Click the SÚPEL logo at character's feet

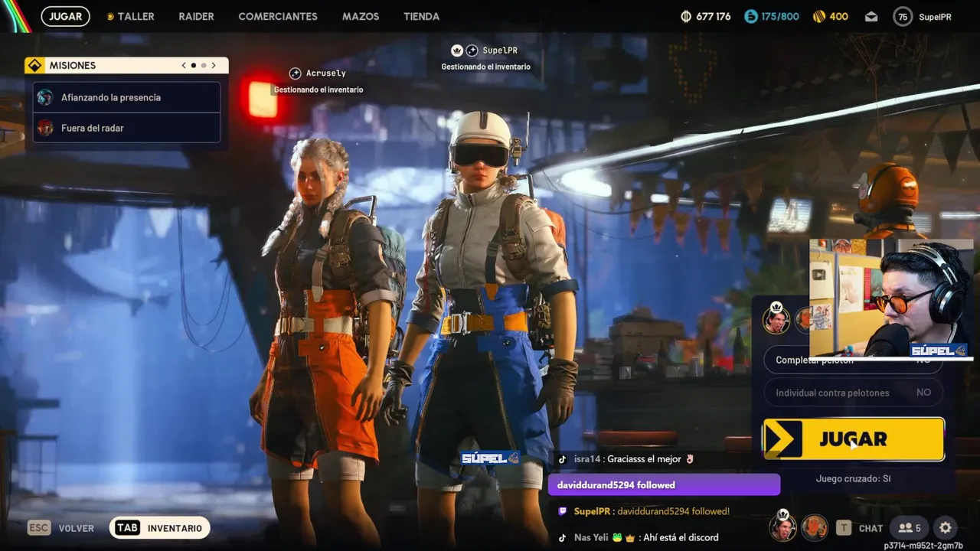(x=490, y=458)
